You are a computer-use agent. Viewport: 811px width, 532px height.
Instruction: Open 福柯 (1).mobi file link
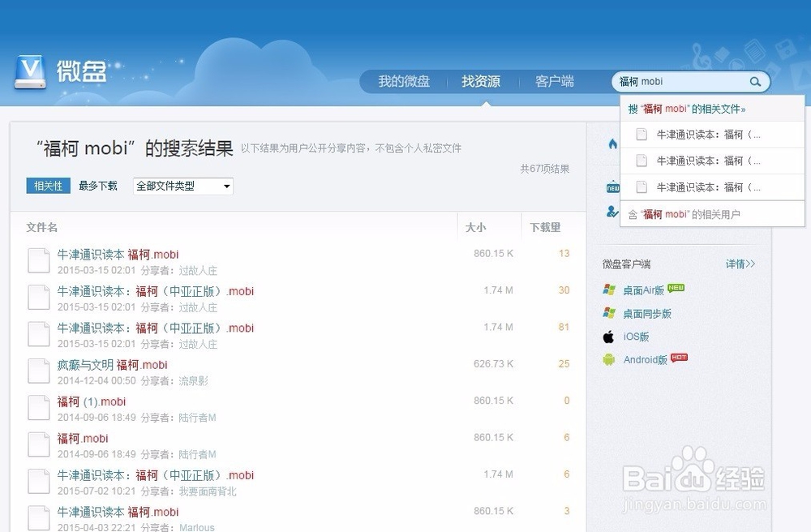pyautogui.click(x=92, y=401)
